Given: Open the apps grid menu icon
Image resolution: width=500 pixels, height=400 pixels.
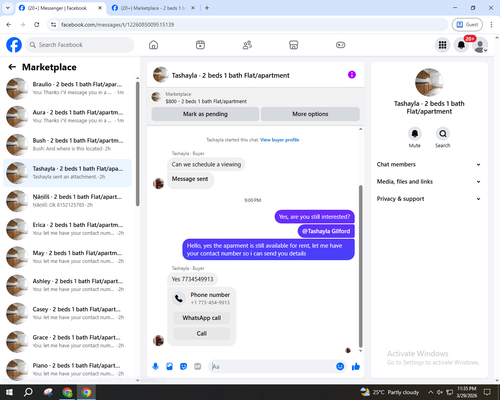Looking at the screenshot, I should [x=442, y=45].
